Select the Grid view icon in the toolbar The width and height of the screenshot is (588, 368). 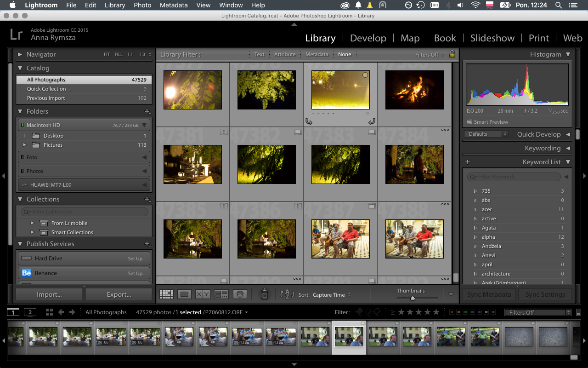pos(166,294)
